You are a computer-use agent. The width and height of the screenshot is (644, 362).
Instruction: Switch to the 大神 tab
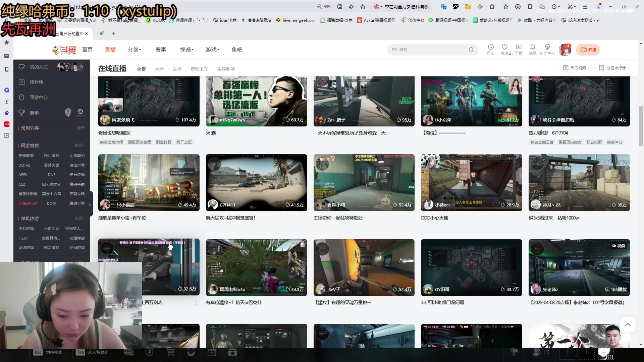pyautogui.click(x=159, y=69)
